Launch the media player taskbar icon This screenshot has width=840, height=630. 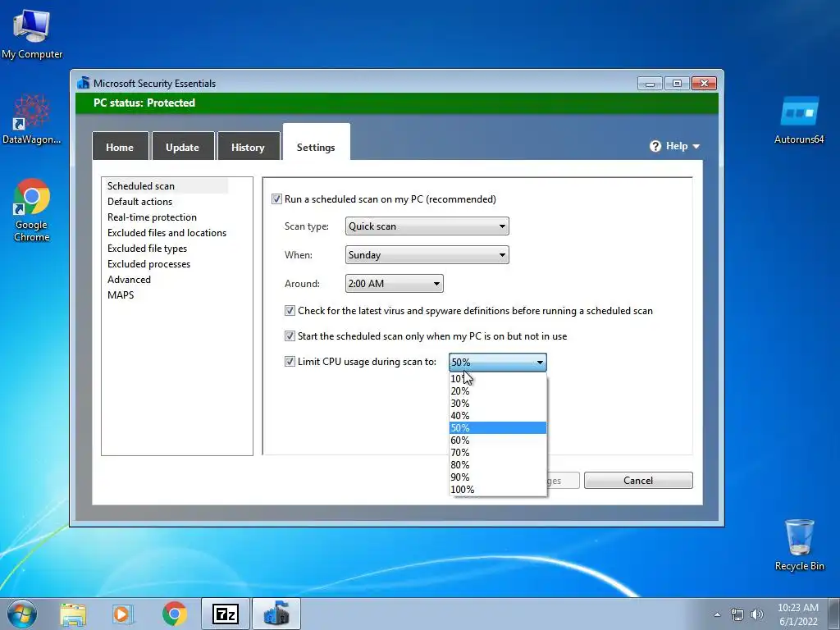123,614
